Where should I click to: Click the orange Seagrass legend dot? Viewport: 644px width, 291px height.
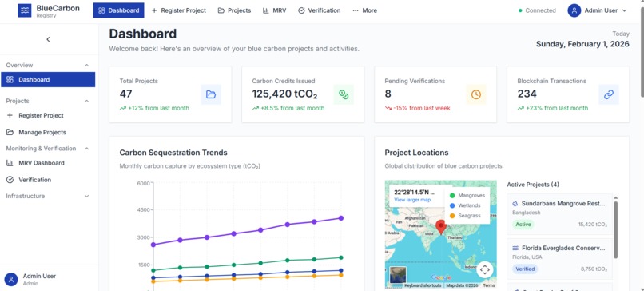(452, 215)
